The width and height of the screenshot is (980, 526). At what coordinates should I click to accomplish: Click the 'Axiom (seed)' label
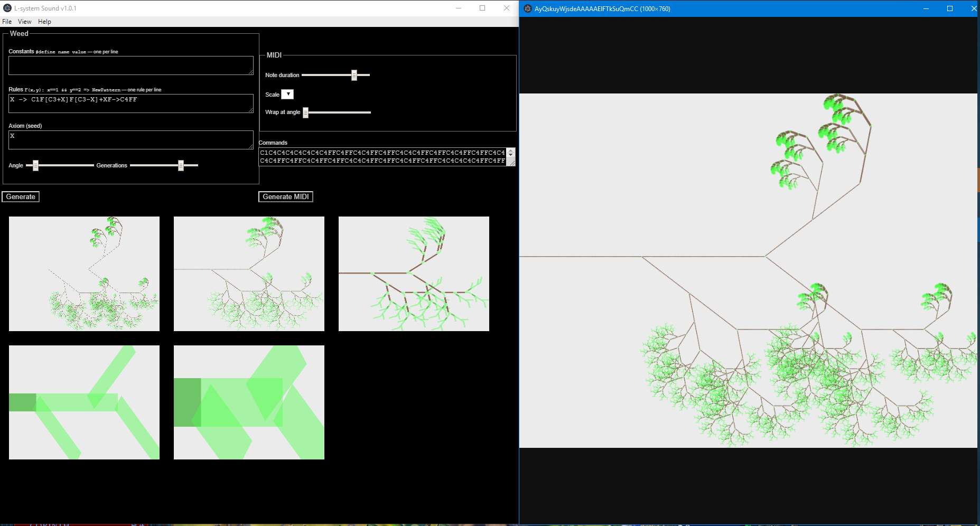coord(25,126)
